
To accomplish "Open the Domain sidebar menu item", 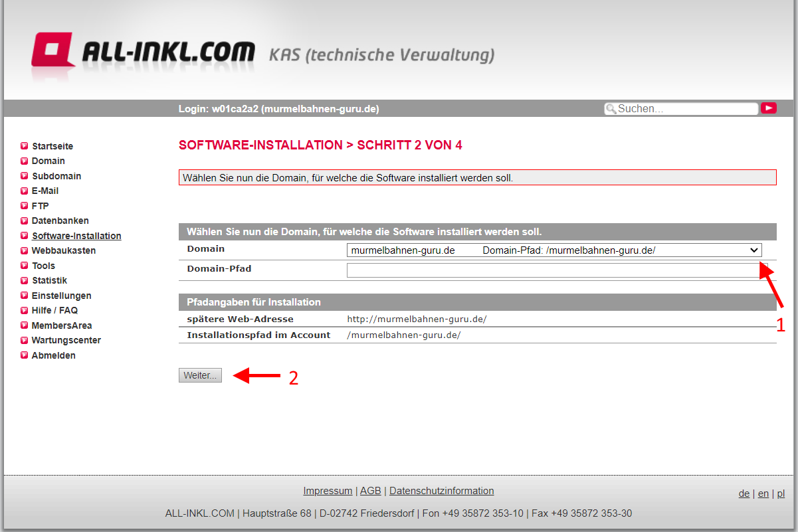I will coord(49,161).
